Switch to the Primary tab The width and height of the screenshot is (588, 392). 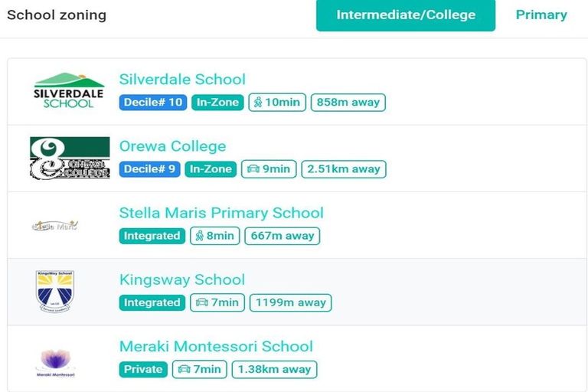point(541,15)
